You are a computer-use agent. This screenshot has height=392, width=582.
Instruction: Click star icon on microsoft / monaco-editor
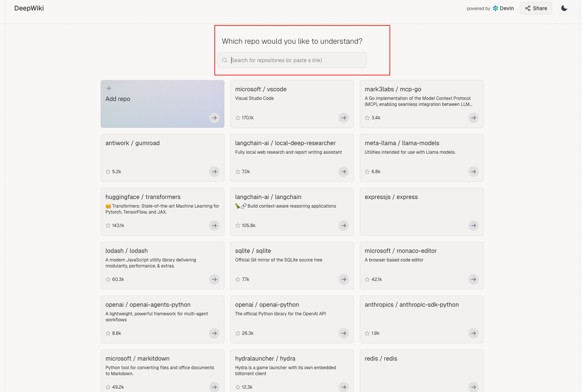367,279
